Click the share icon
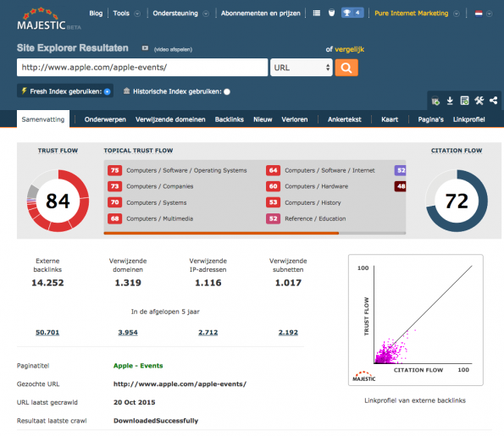 click(x=493, y=101)
